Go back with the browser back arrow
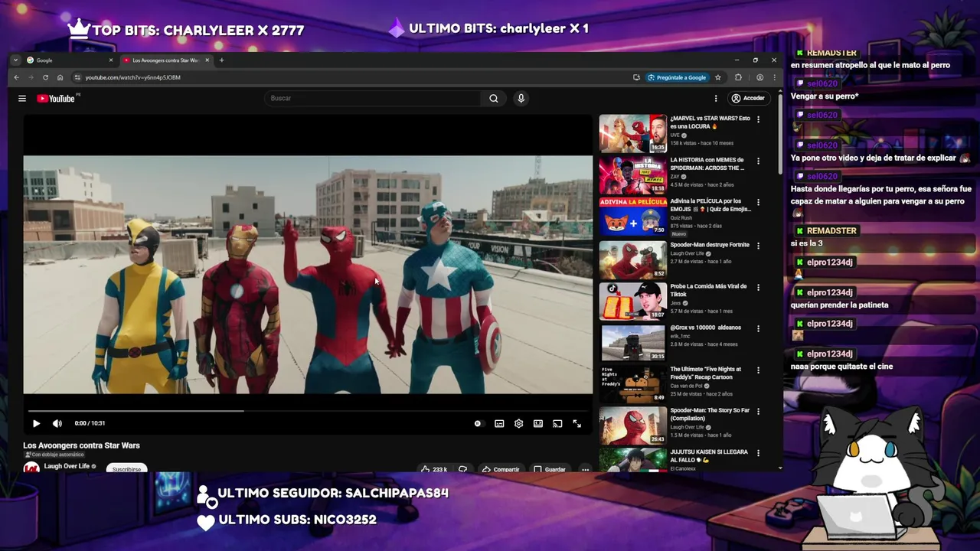 pyautogui.click(x=16, y=77)
